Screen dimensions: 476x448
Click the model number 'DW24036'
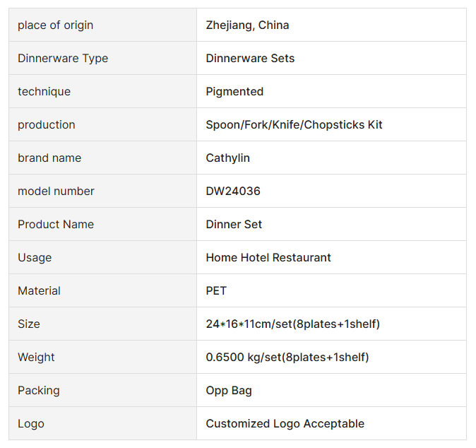(x=233, y=191)
